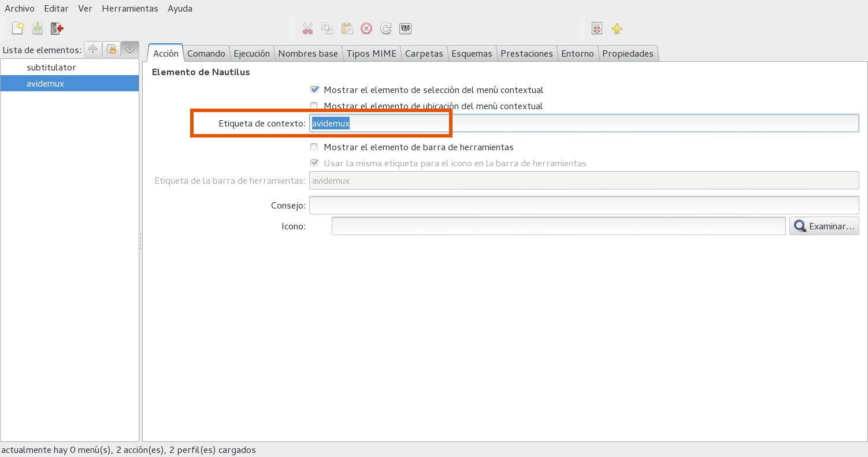868x457 pixels.
Task: Enable Mostrar el elemento de barra de herramientas
Action: 314,147
